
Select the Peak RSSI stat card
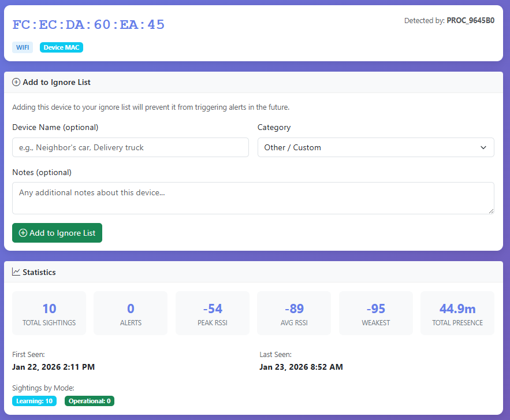pyautogui.click(x=212, y=313)
